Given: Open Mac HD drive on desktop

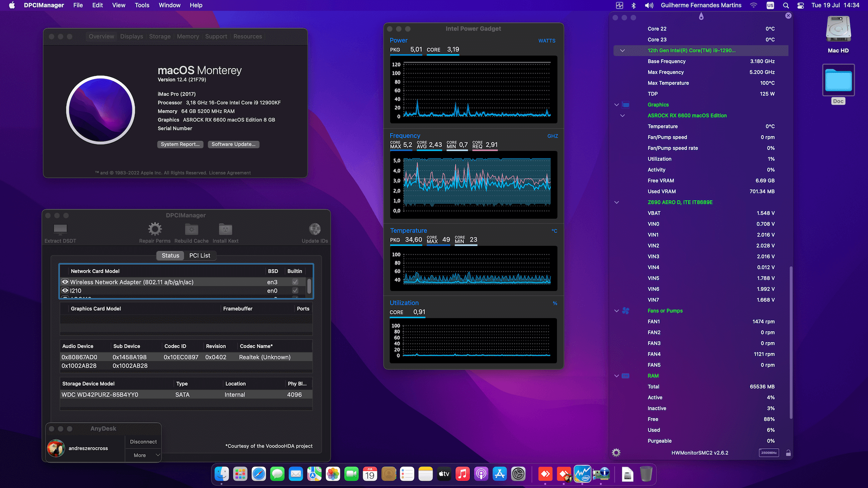Looking at the screenshot, I should [x=838, y=29].
